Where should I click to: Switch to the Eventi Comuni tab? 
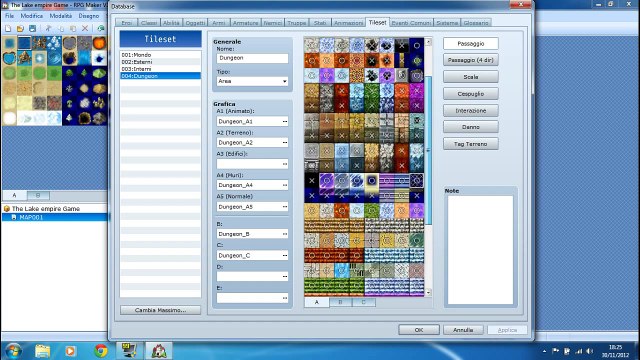pyautogui.click(x=411, y=23)
